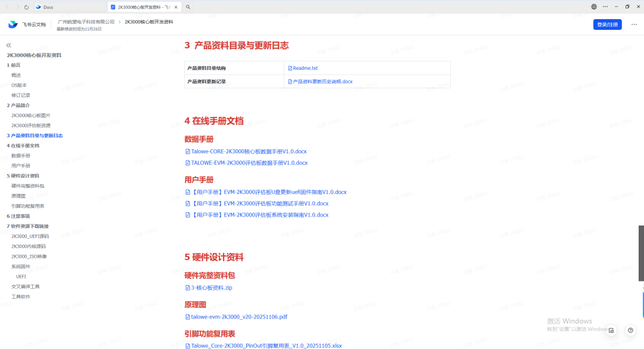
Task: Open TALOWE-EVM-2K3000评估板数据手册V1.0.docx
Action: [249, 163]
